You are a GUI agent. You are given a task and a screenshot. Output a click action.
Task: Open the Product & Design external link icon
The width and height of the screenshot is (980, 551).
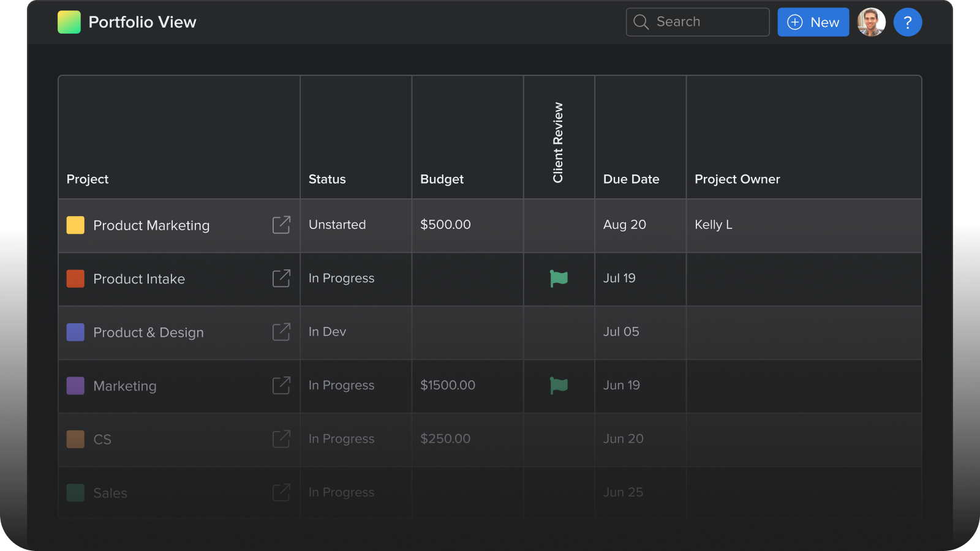281,332
